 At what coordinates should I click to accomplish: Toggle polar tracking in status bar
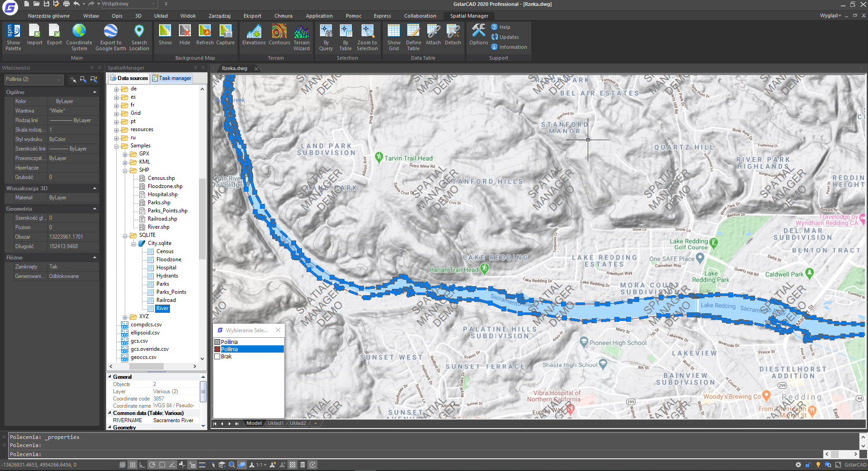152,465
